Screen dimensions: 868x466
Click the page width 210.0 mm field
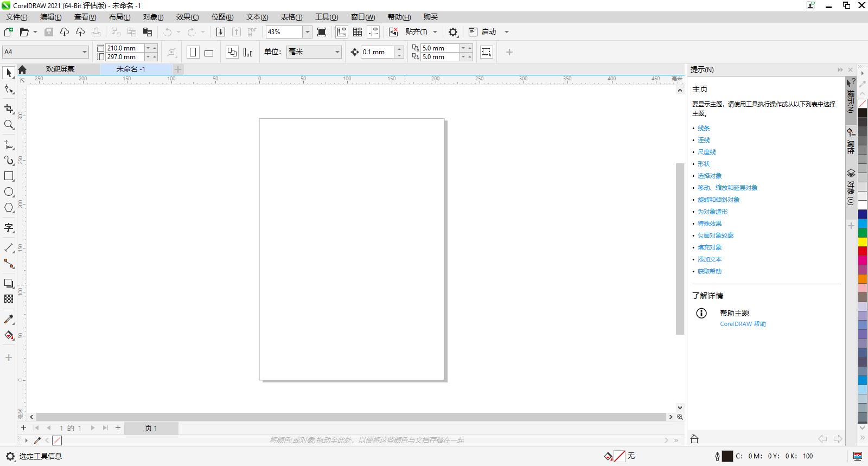click(x=125, y=48)
